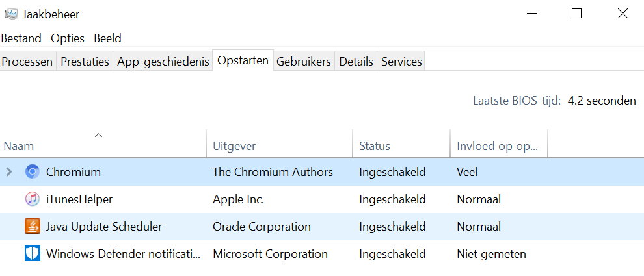Screen dimensions: 644x276
Task: Sort by the Status column header
Action: 401,143
